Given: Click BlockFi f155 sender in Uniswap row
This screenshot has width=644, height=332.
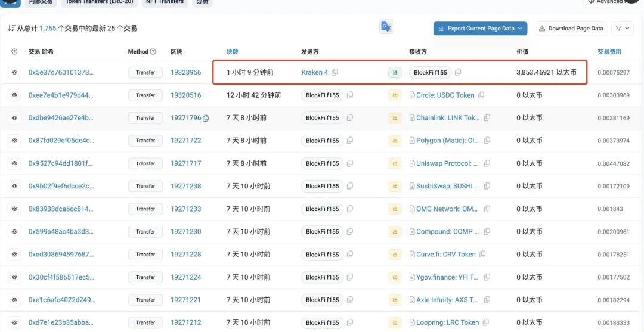Looking at the screenshot, I should 323,163.
